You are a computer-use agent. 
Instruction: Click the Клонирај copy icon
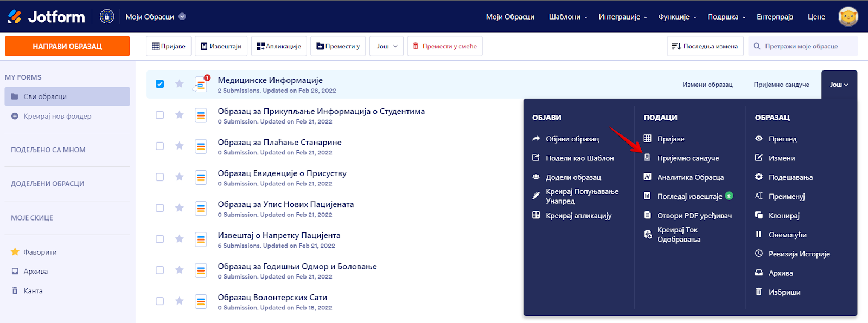coord(759,215)
